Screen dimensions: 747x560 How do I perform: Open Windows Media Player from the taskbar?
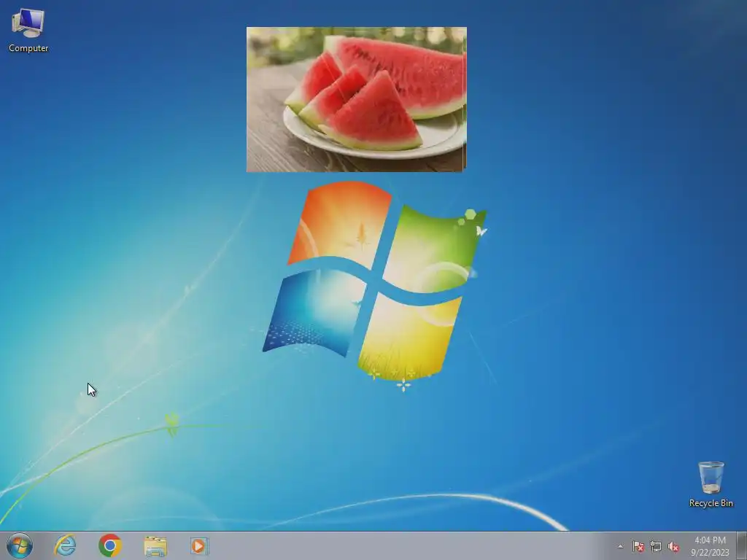click(199, 546)
